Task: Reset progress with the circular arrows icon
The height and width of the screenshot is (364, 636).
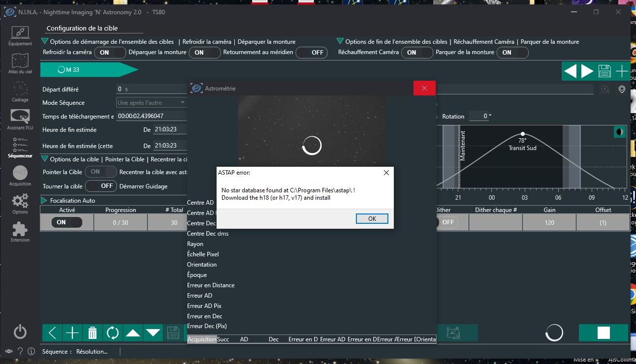Action: 113,333
